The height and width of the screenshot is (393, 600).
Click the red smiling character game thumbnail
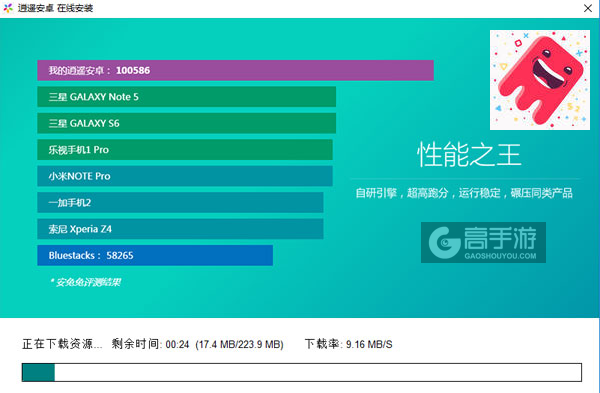(540, 80)
